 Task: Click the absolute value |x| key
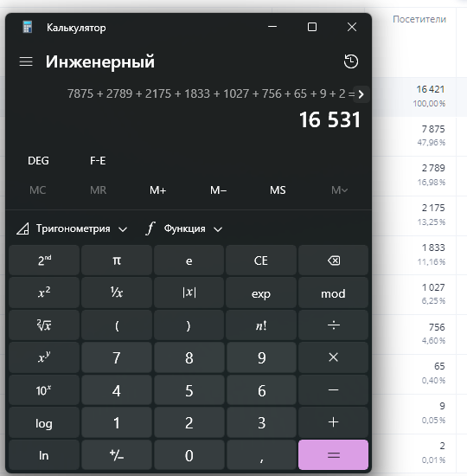[189, 293]
